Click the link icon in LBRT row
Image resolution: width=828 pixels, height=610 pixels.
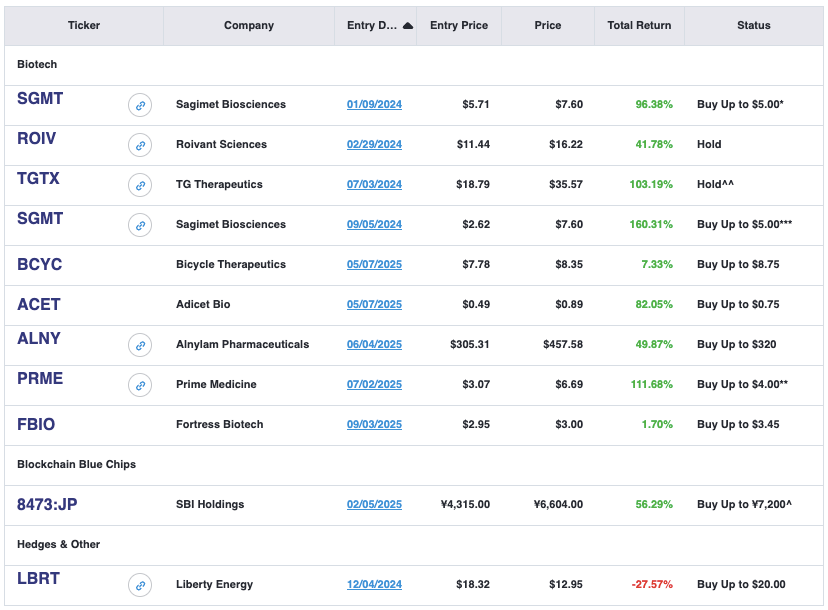pyautogui.click(x=140, y=585)
